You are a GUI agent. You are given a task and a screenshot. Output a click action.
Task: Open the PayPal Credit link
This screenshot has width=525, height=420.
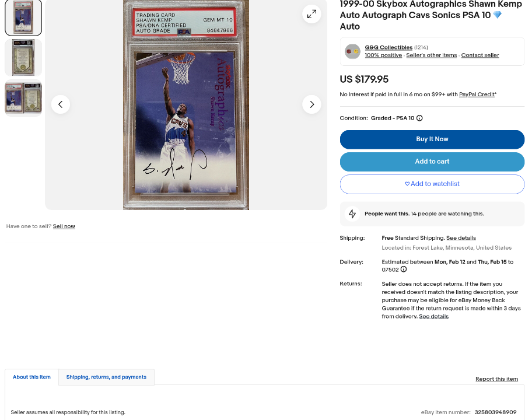(477, 94)
